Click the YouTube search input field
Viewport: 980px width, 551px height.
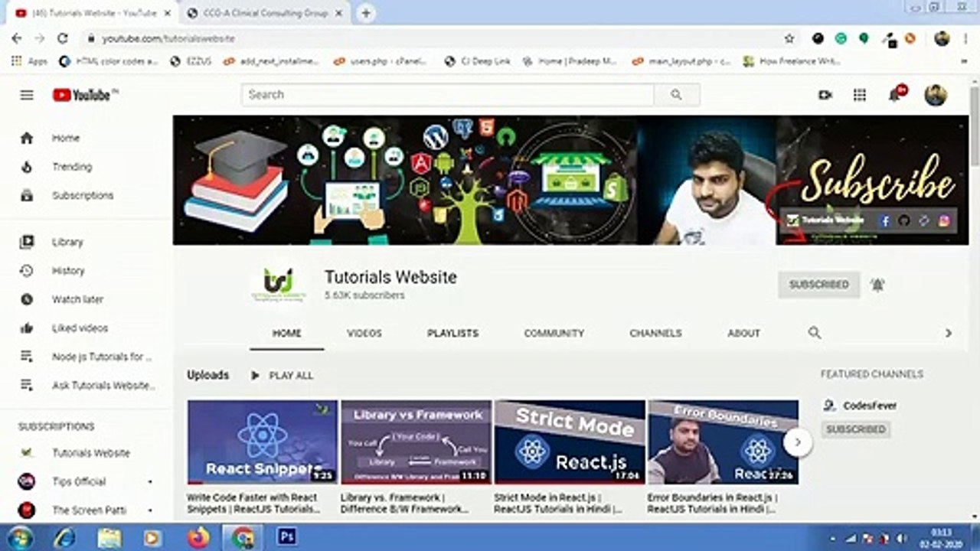pos(448,95)
